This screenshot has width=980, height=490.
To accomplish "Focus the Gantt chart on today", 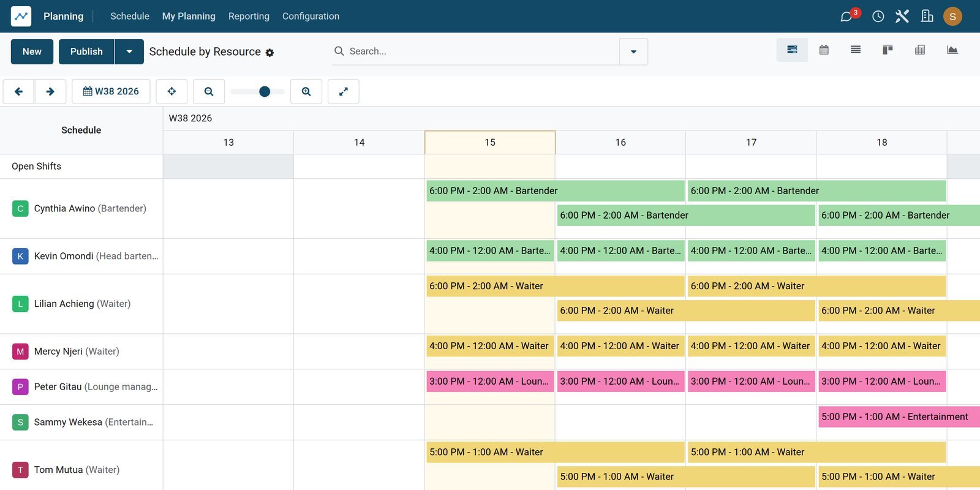I will 171,91.
